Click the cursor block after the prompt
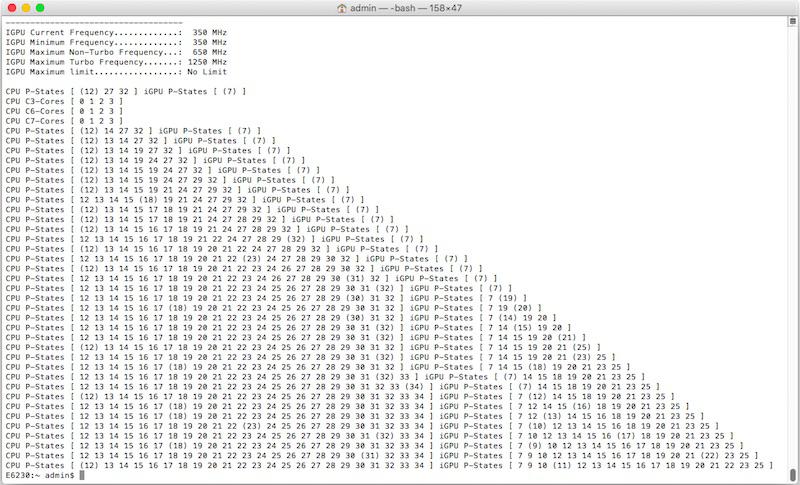This screenshot has width=800, height=485. click(83, 475)
